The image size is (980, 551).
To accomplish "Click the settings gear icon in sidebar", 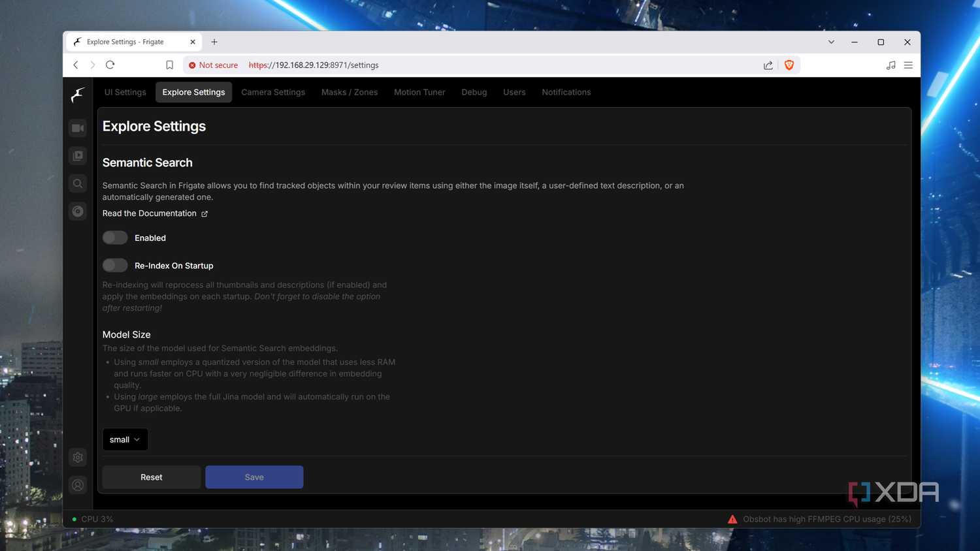I will [x=78, y=458].
